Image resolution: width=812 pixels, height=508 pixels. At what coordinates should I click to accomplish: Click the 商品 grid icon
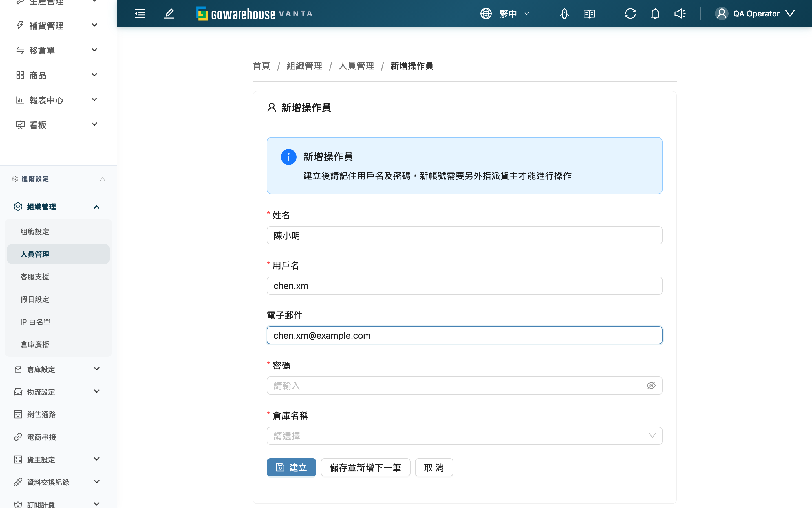point(20,75)
